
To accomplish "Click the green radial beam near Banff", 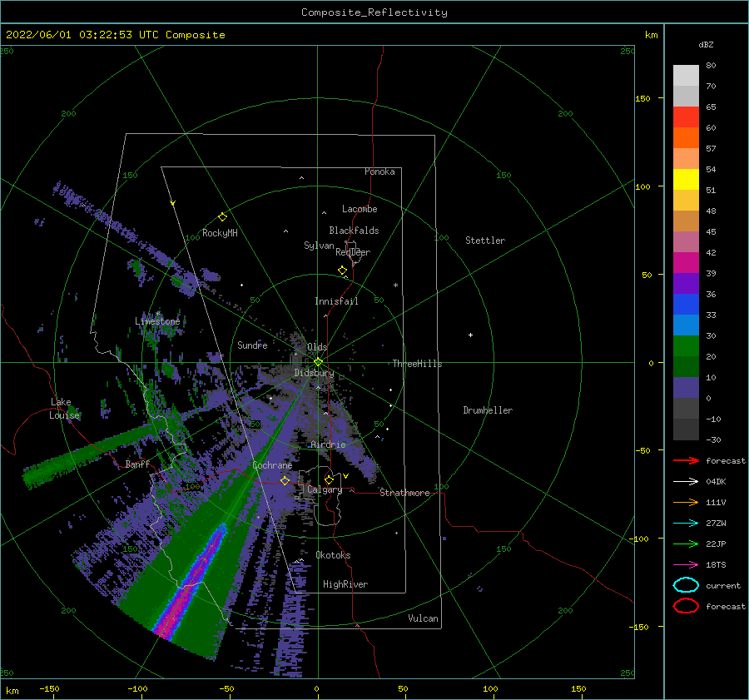I will (91, 454).
